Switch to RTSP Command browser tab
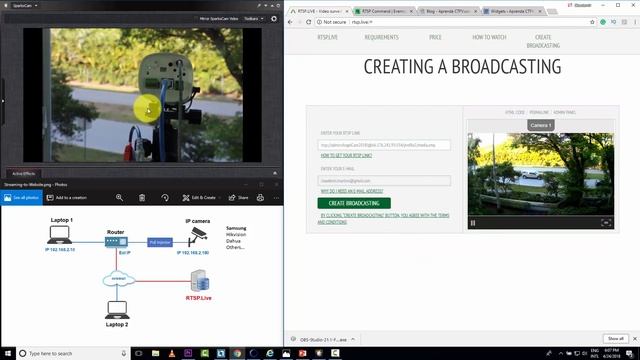Image resolution: width=640 pixels, height=360 pixels. [383, 11]
